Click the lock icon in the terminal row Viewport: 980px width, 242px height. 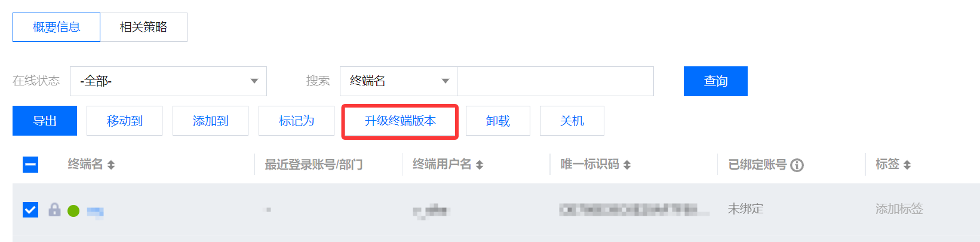pos(54,210)
